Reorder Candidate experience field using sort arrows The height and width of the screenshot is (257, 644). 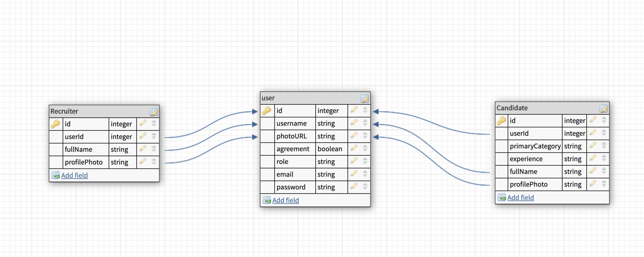click(x=604, y=158)
